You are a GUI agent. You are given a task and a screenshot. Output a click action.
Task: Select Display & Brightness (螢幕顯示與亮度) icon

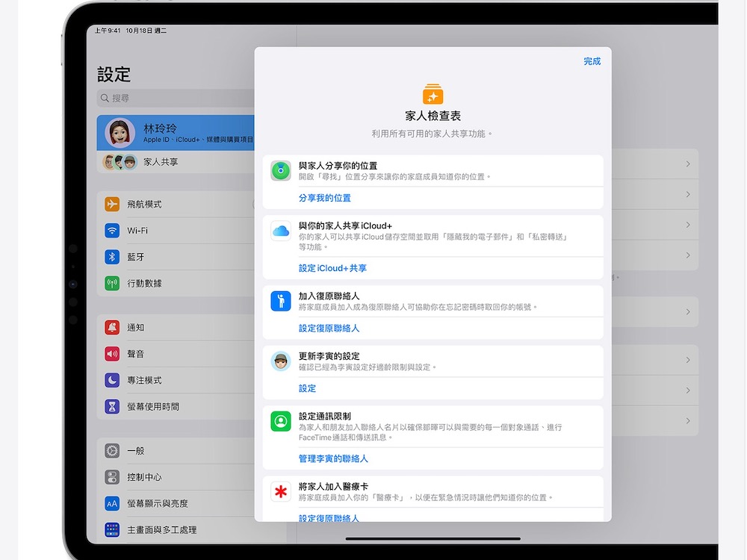click(112, 504)
